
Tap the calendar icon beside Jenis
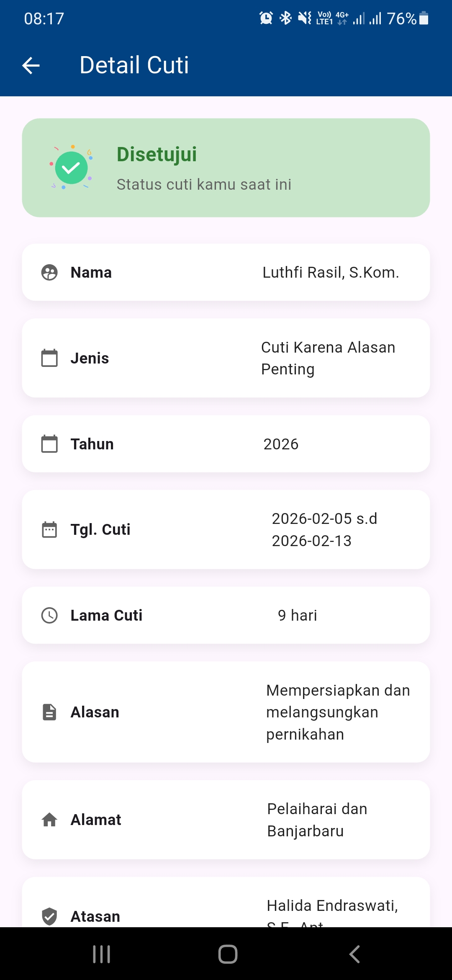click(x=49, y=358)
